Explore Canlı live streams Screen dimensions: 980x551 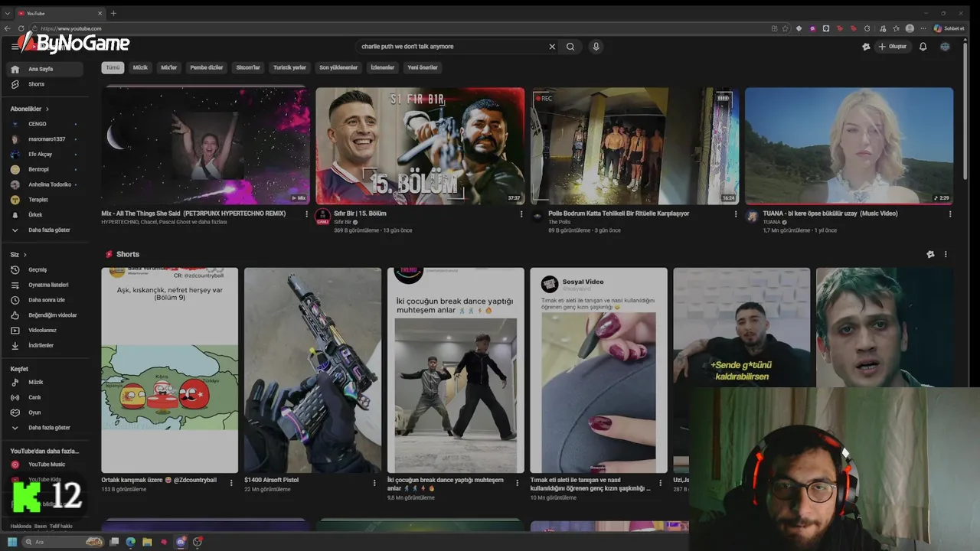[44, 397]
